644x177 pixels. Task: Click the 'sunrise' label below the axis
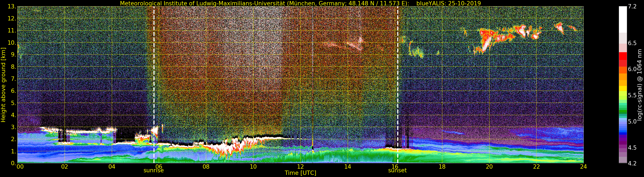(x=153, y=171)
